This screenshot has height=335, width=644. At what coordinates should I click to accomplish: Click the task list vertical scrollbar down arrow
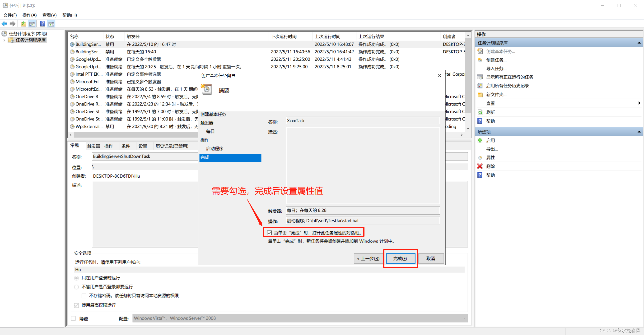point(468,128)
